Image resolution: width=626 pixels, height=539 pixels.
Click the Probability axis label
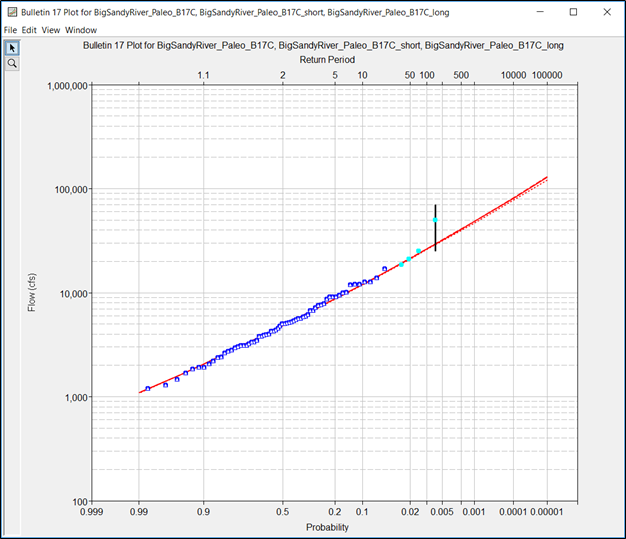point(327,527)
